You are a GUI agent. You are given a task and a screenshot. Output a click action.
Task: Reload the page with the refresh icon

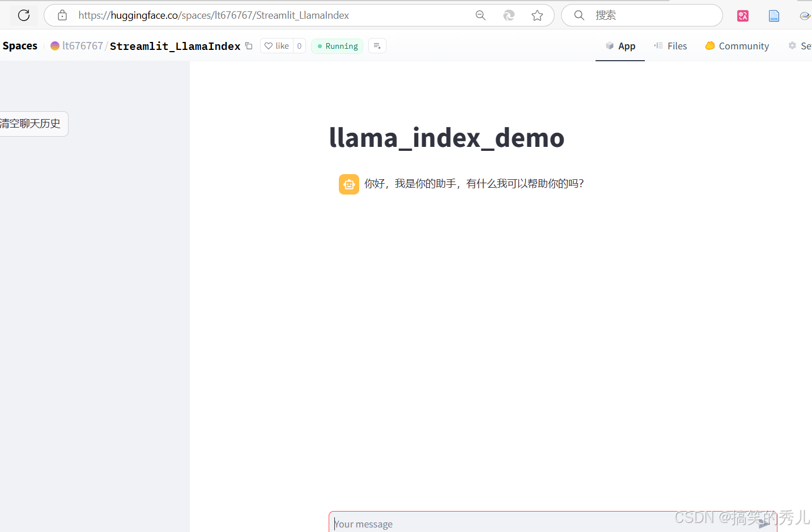tap(23, 15)
